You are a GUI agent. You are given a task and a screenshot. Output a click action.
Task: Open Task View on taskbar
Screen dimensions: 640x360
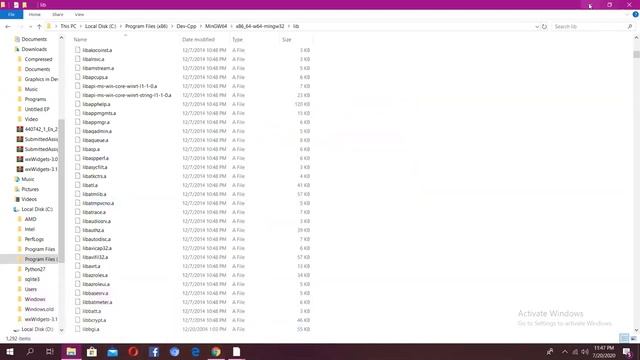point(50,351)
